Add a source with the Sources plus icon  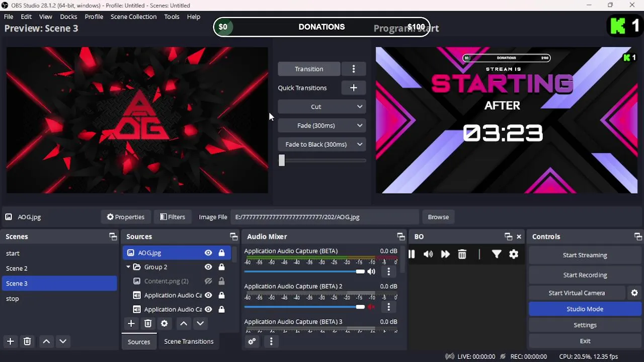[131, 323]
